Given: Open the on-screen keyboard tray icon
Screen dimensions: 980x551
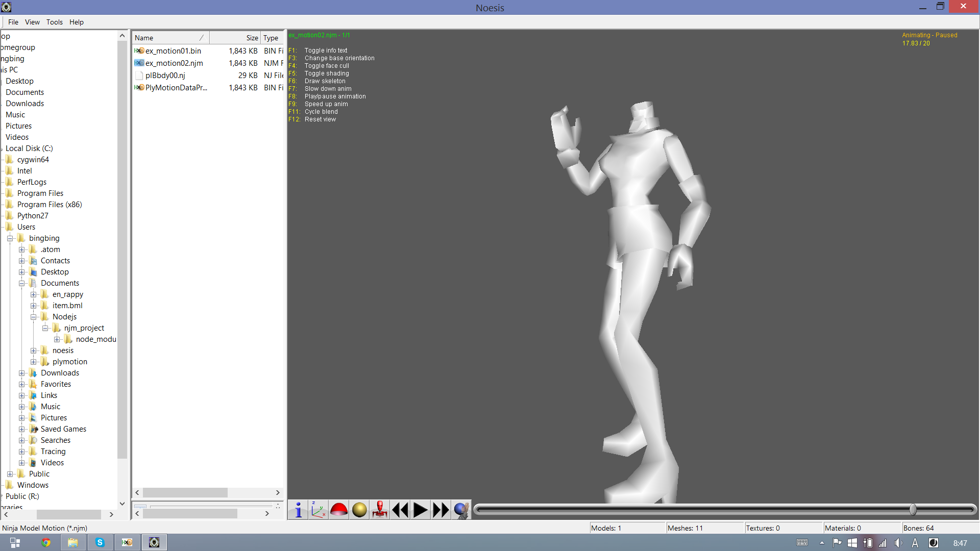Looking at the screenshot, I should 802,543.
